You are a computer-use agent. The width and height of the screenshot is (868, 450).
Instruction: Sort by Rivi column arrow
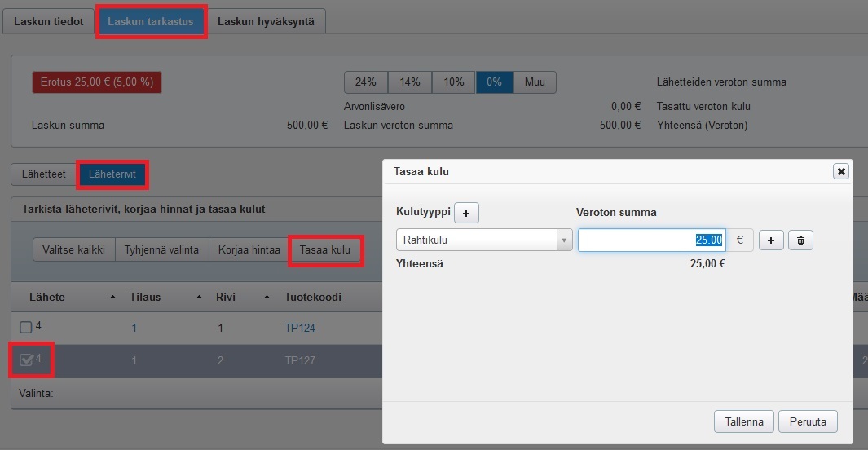coord(265,297)
